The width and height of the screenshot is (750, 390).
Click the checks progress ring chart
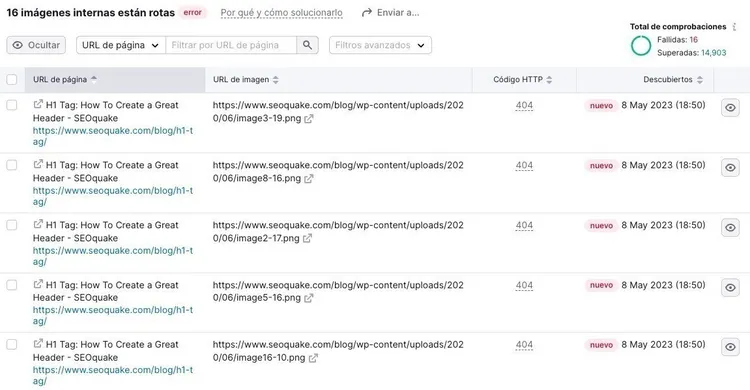pos(641,46)
